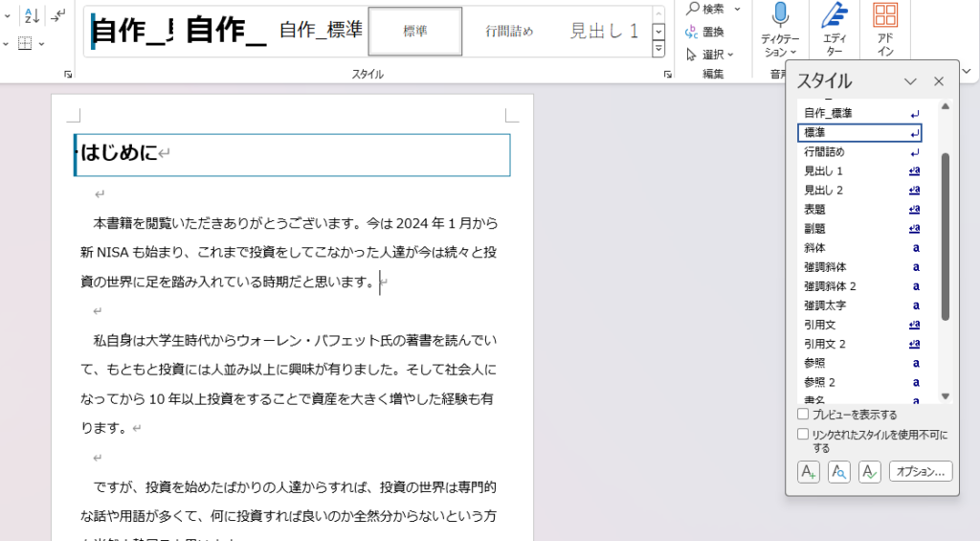
Task: Open the Styles pane options chevron
Action: coord(910,82)
